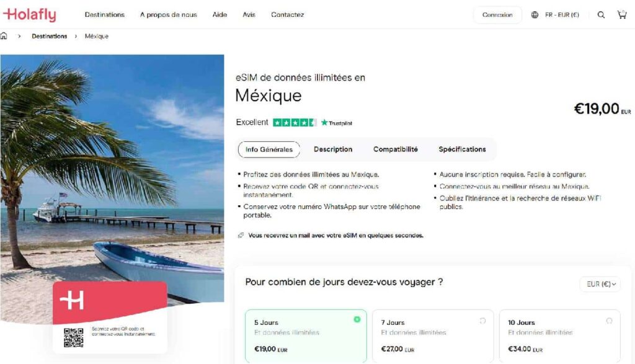Click Destinations in the breadcrumb trail

(49, 36)
